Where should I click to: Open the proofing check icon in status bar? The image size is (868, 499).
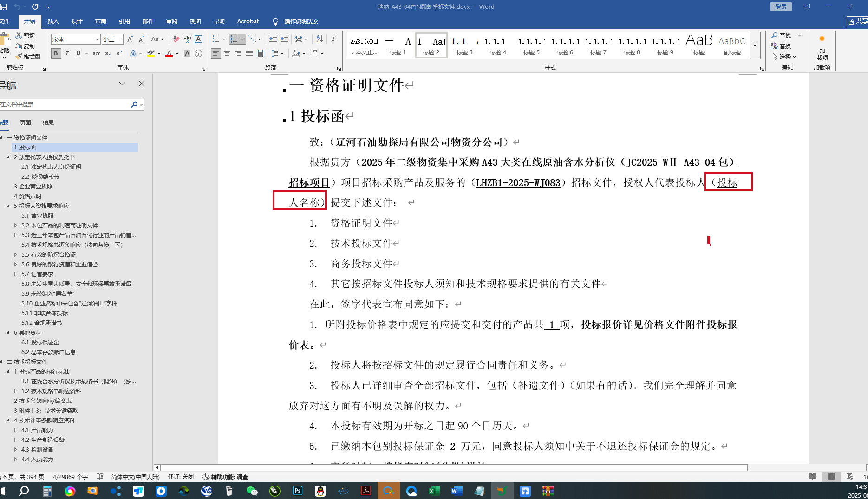(100, 477)
